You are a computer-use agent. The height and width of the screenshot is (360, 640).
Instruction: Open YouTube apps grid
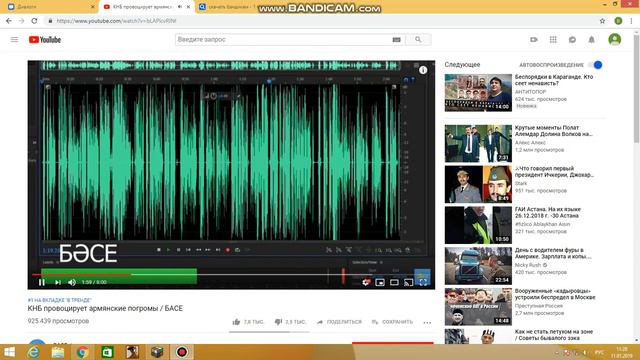tap(553, 40)
